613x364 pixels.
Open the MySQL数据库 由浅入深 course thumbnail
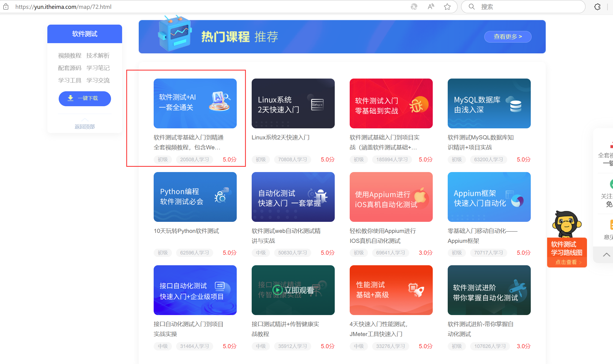(489, 103)
